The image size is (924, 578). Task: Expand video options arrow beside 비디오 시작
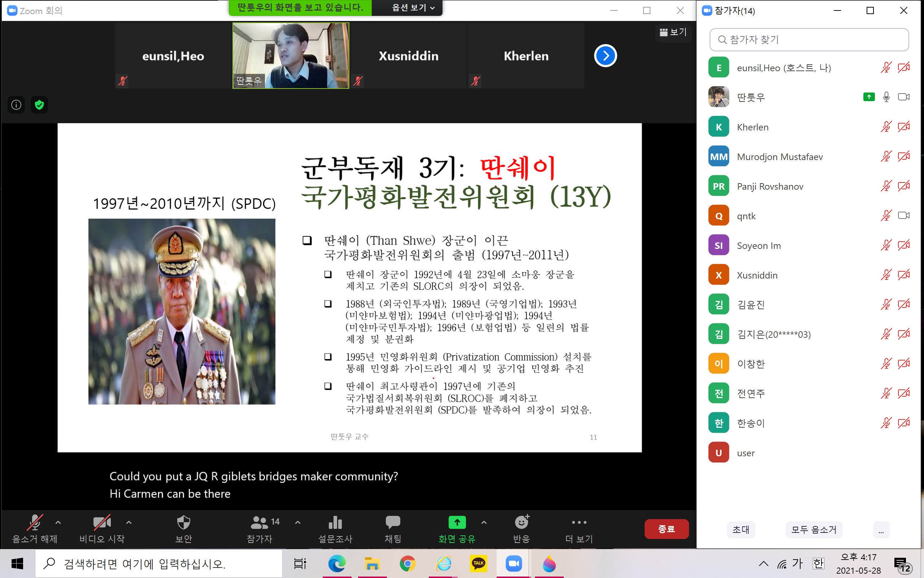pos(128,522)
